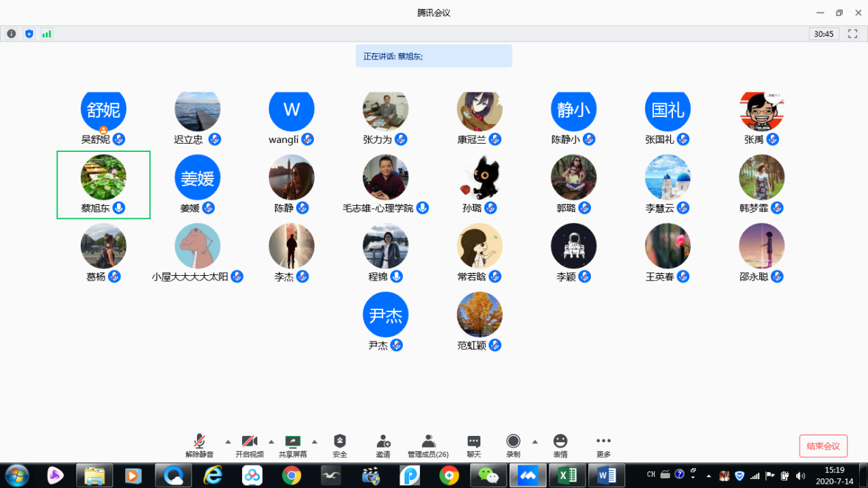Viewport: 868px width, 488px height.
Task: Click the system volume speaker icon
Action: [800, 476]
